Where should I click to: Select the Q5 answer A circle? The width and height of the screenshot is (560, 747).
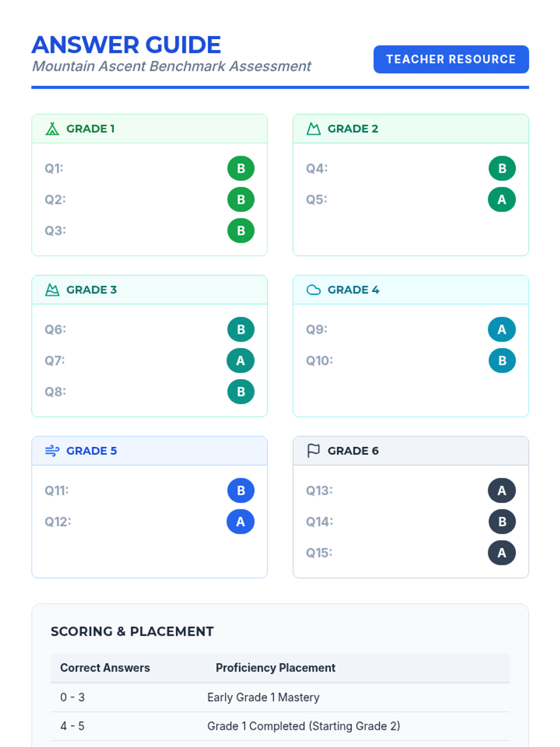pos(502,199)
